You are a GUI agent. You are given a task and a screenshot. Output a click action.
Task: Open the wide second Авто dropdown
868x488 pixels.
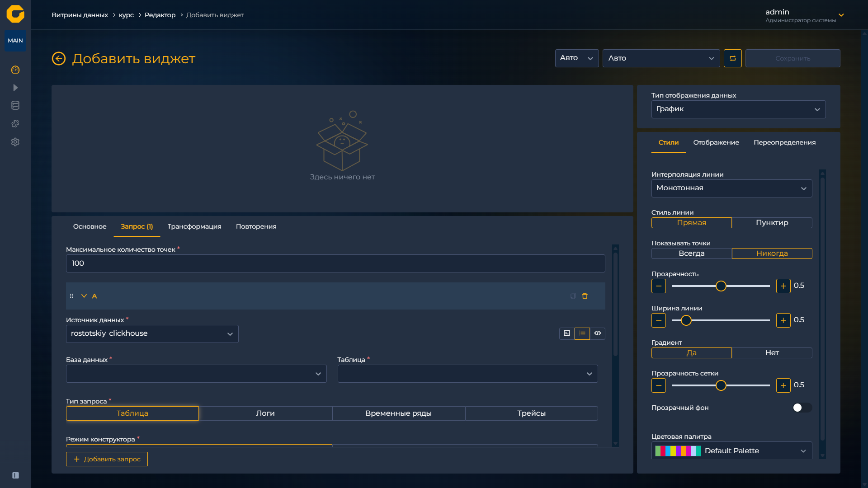coord(661,58)
